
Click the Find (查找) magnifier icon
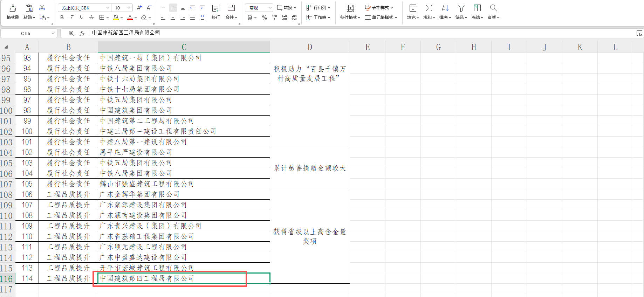point(493,8)
